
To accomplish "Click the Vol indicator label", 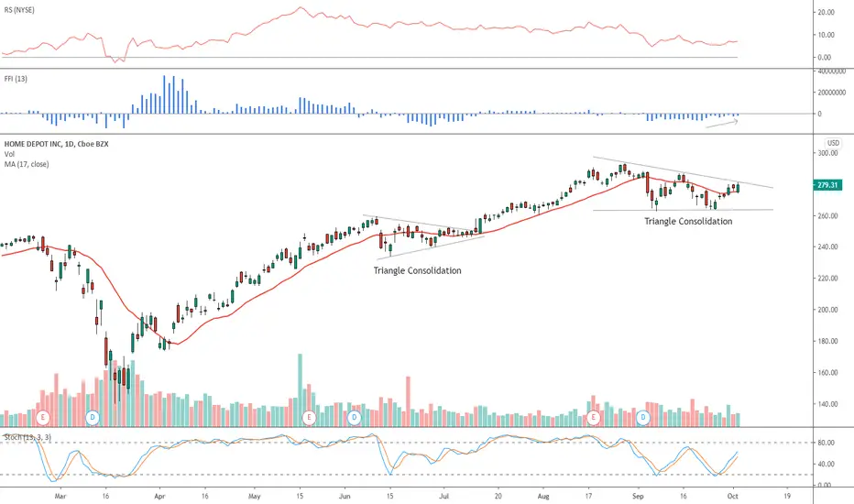I will 9,154.
